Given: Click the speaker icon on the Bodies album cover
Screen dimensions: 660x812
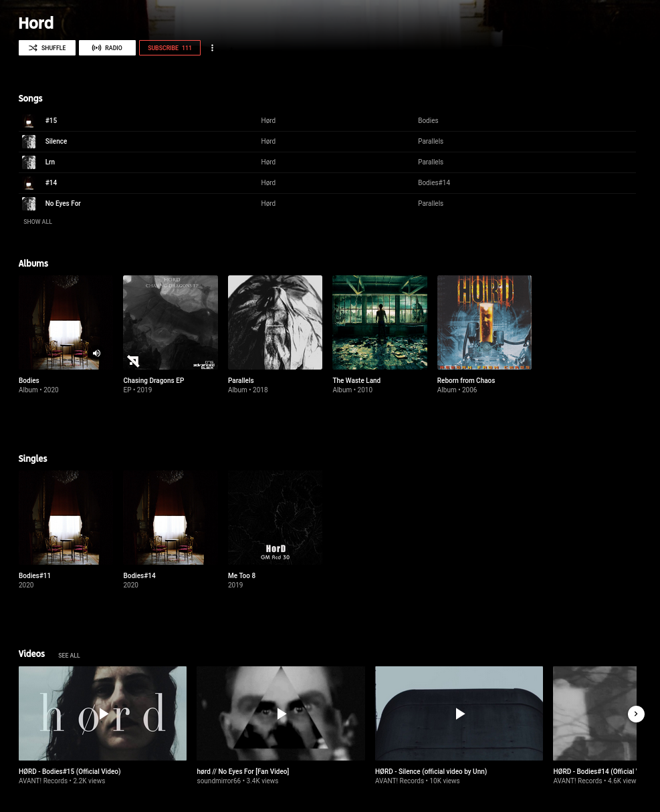Looking at the screenshot, I should coord(97,354).
